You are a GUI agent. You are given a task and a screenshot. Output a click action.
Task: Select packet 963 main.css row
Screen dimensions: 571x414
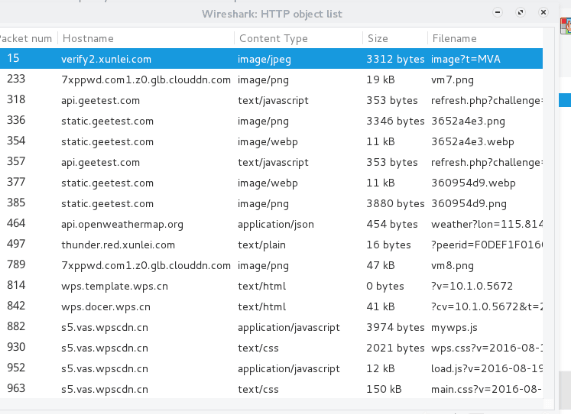pos(271,389)
